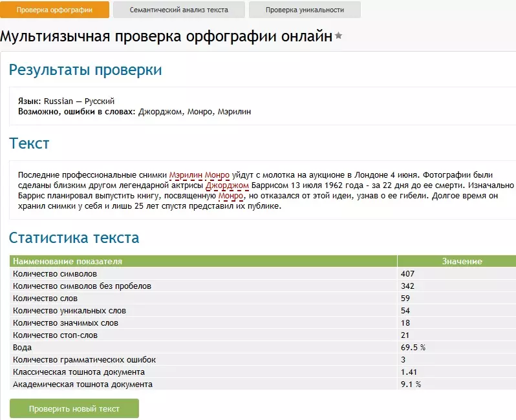Click the value 342
The width and height of the screenshot is (516, 420).
pyautogui.click(x=407, y=286)
